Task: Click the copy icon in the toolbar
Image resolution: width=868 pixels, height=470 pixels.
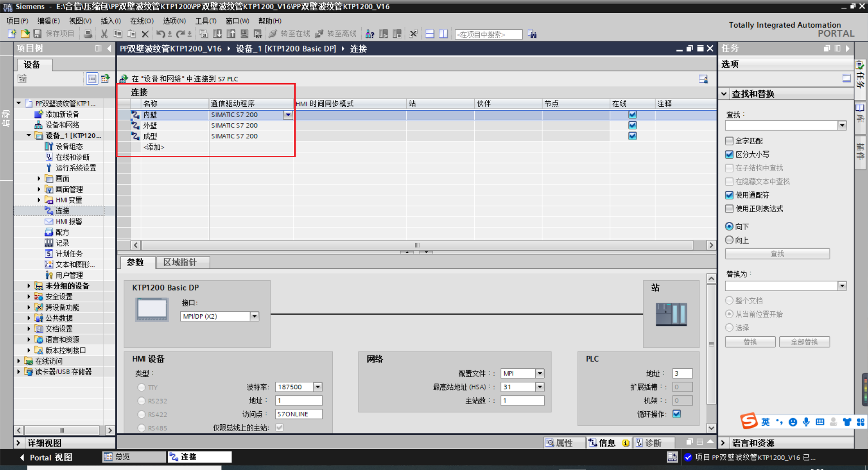Action: (118, 34)
